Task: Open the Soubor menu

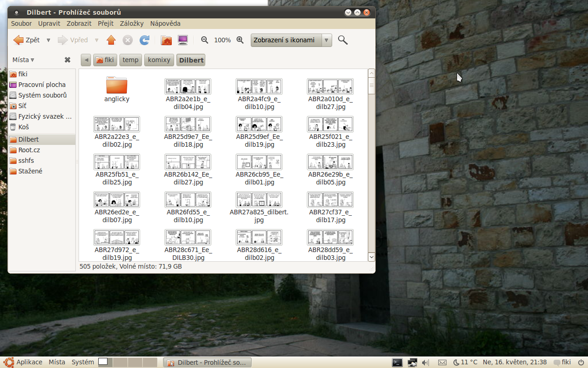Action: pos(22,23)
